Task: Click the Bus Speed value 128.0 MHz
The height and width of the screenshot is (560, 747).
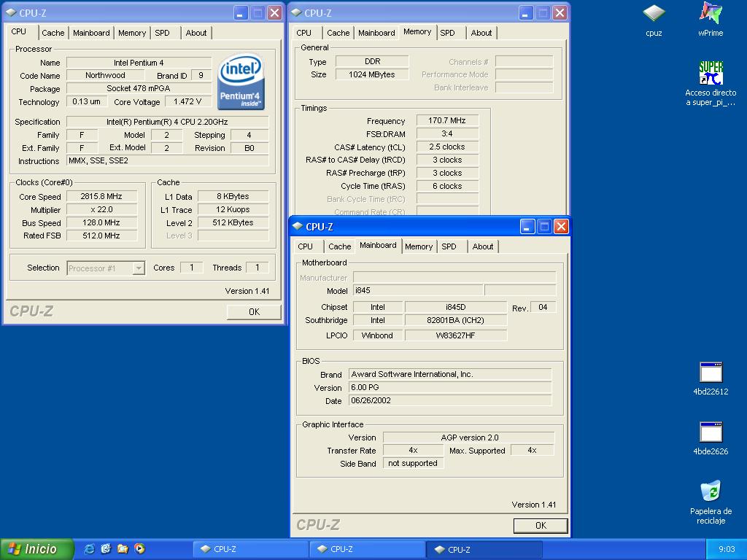Action: point(101,222)
